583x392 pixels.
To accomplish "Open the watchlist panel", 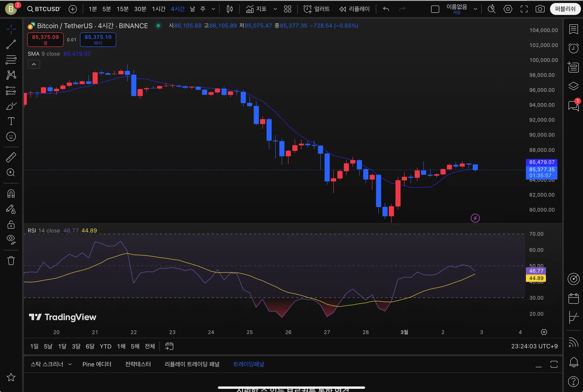I will pyautogui.click(x=574, y=29).
